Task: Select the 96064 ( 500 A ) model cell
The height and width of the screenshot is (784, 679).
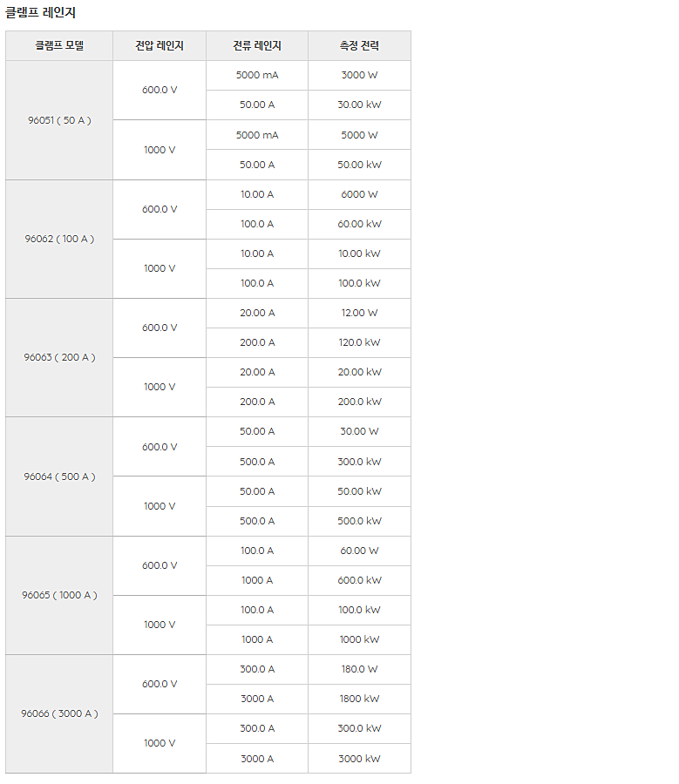Action: (59, 476)
